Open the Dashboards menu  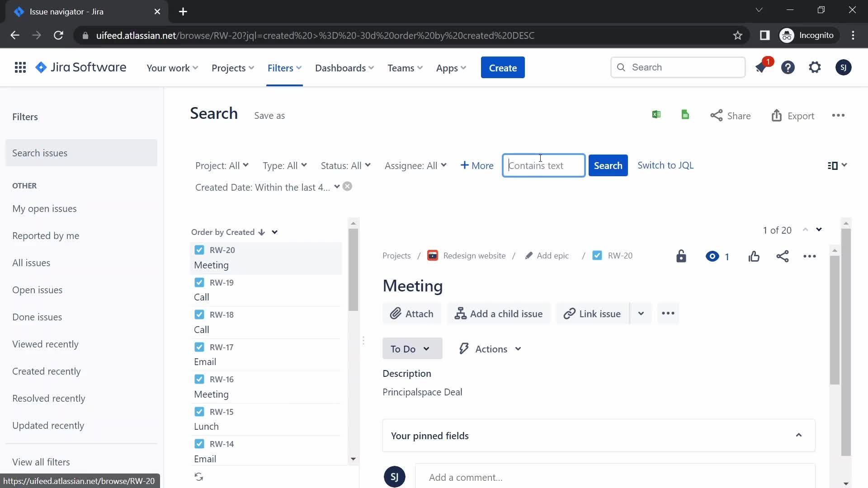[344, 68]
